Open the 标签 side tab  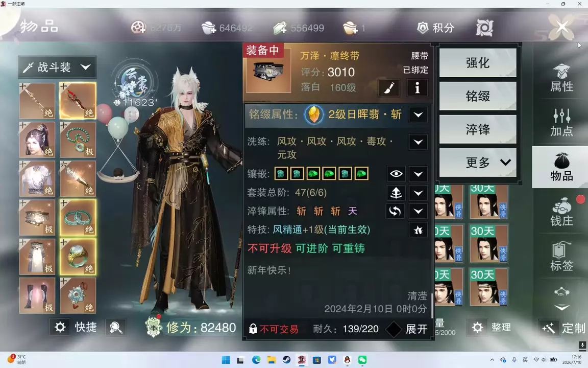[561, 257]
